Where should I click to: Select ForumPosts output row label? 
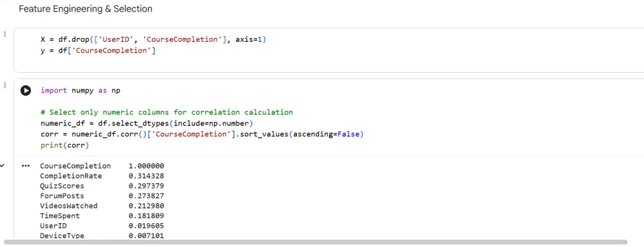62,196
